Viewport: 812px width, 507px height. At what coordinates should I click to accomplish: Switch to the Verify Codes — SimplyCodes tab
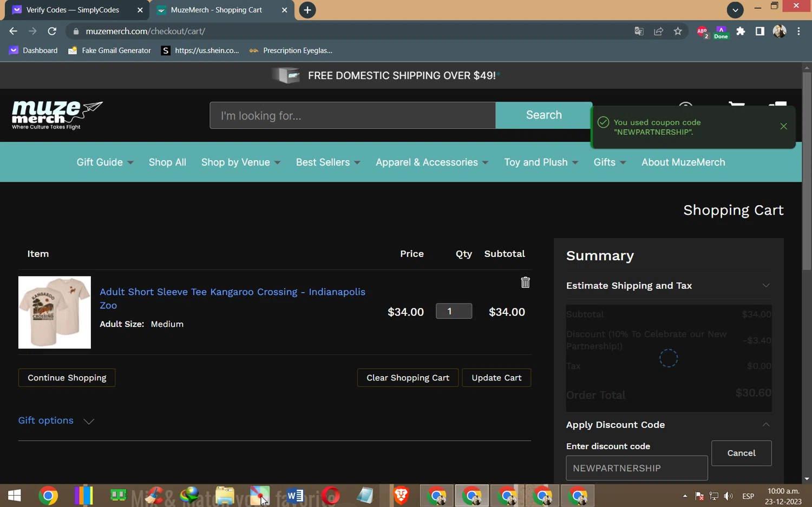coord(73,10)
